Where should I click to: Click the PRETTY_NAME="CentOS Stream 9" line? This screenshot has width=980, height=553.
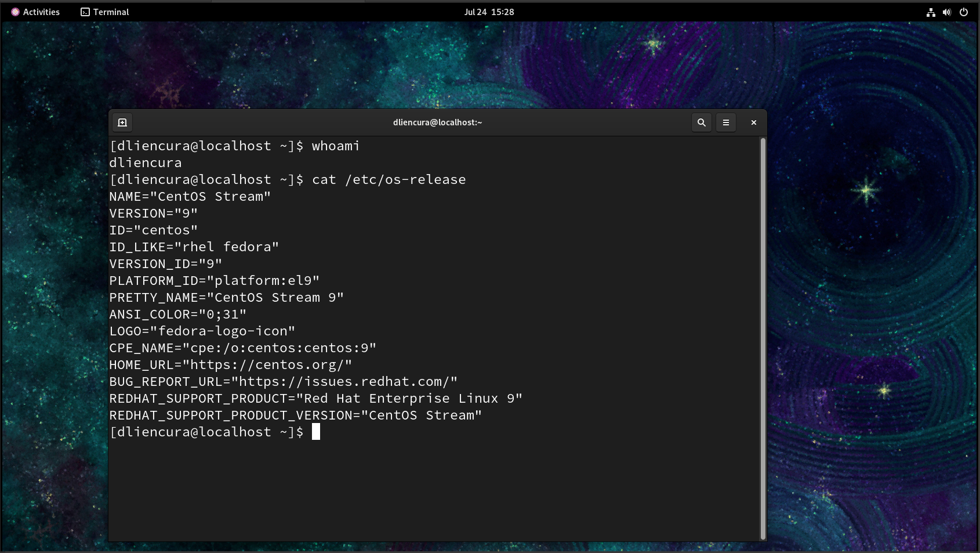coord(227,298)
